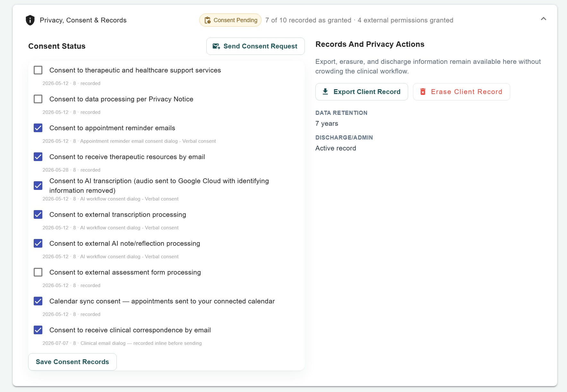Click the Erase Client Record button
This screenshot has width=567, height=392.
461,92
